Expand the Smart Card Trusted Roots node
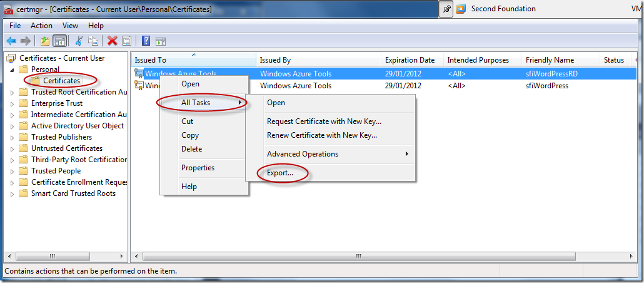The height and width of the screenshot is (283, 644). (13, 194)
